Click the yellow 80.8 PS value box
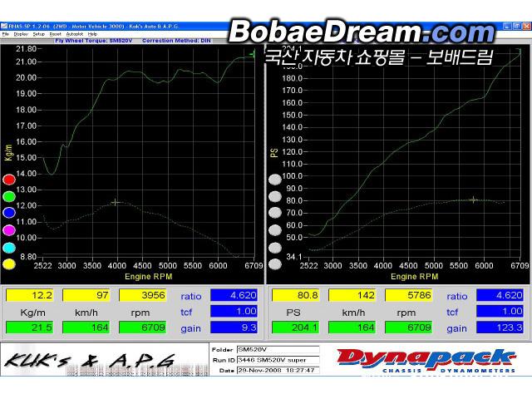The width and height of the screenshot is (532, 399). click(296, 295)
